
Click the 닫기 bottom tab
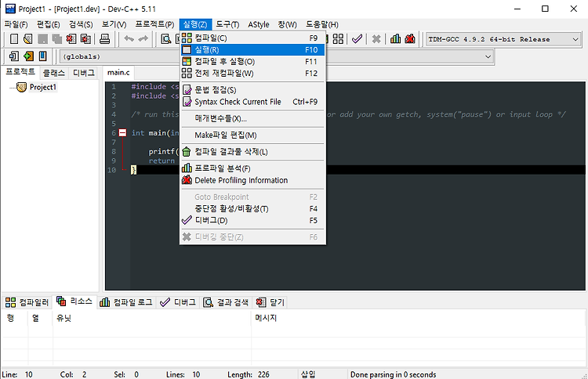(270, 302)
